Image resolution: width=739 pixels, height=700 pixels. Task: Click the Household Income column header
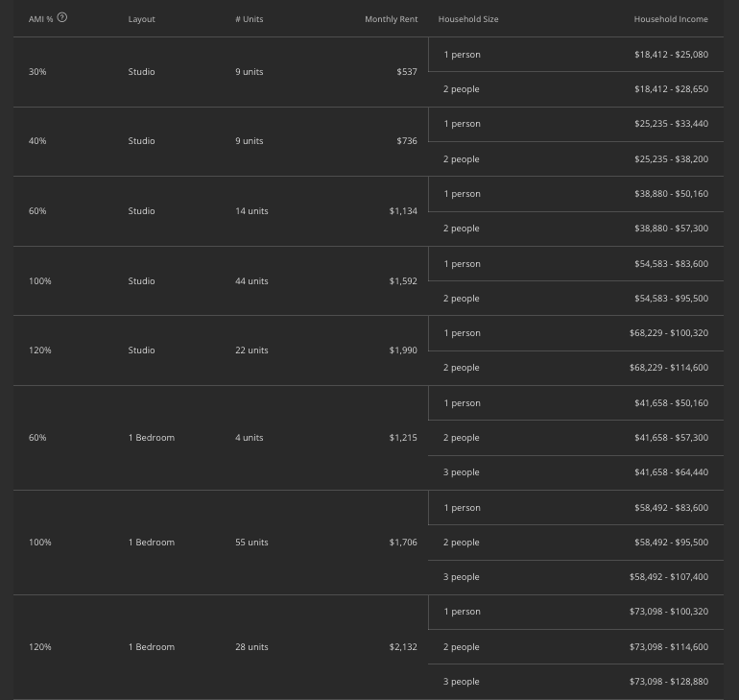pos(671,19)
